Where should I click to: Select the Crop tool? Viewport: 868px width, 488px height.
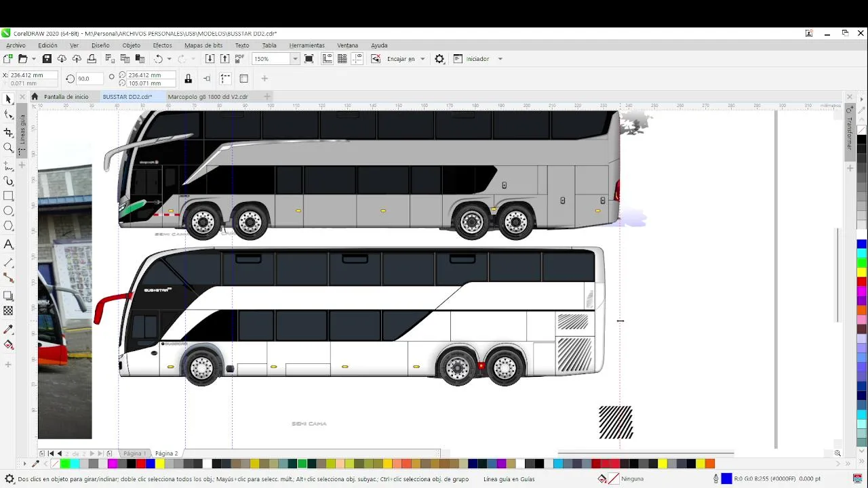pyautogui.click(x=8, y=132)
